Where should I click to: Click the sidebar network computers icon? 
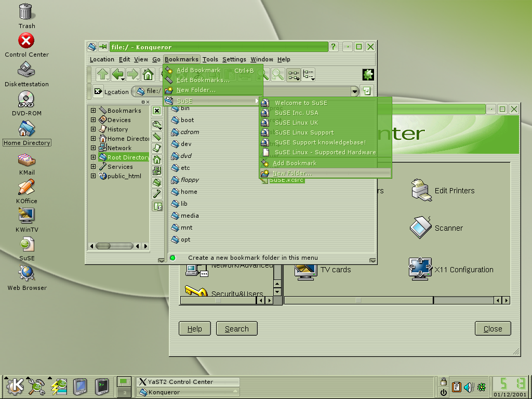pyautogui.click(x=157, y=171)
